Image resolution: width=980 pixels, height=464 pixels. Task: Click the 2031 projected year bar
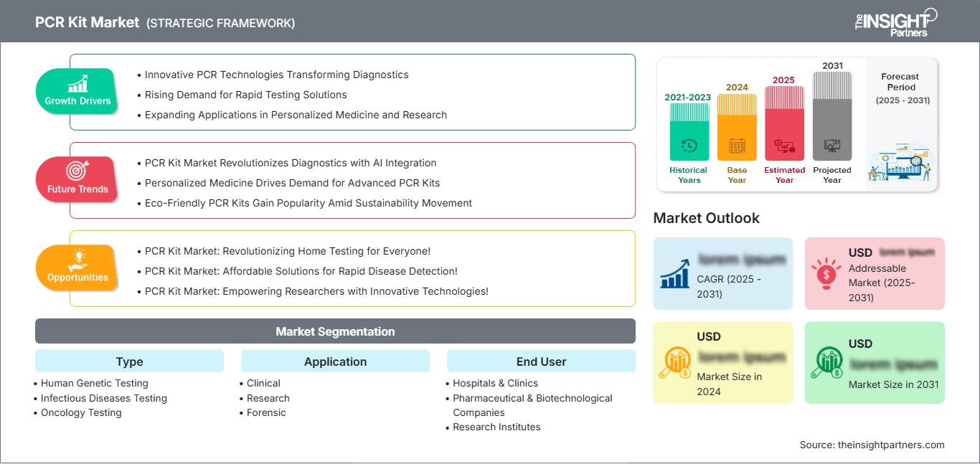tap(832, 116)
